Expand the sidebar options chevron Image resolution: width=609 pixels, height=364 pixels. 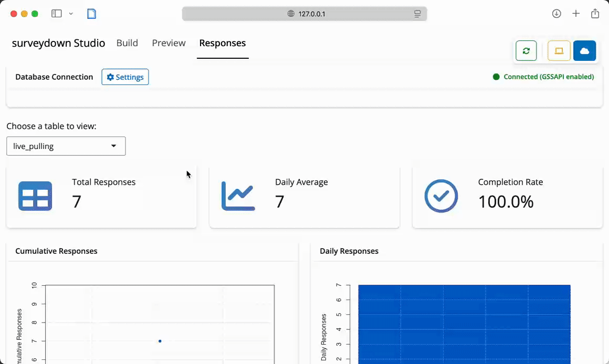pos(71,14)
